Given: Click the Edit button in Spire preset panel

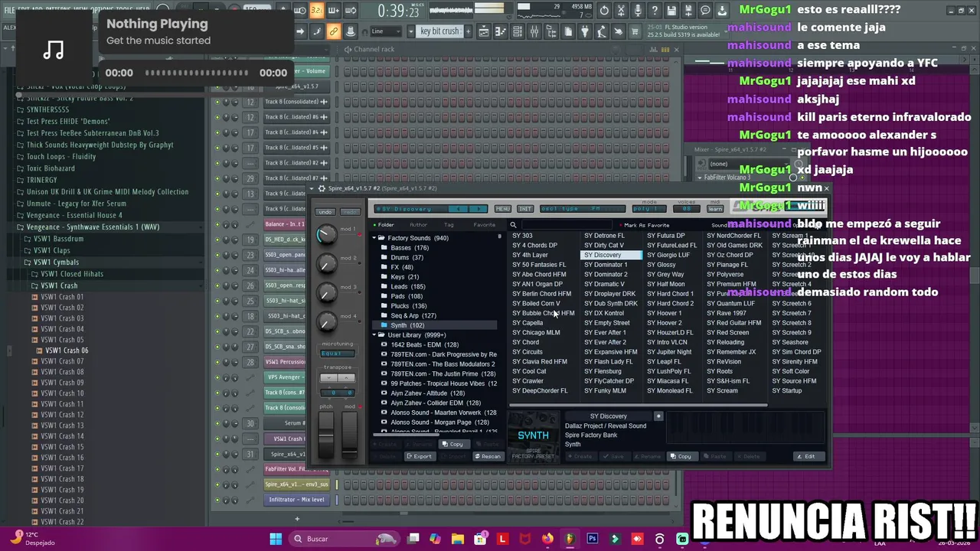Looking at the screenshot, I should coord(810,456).
